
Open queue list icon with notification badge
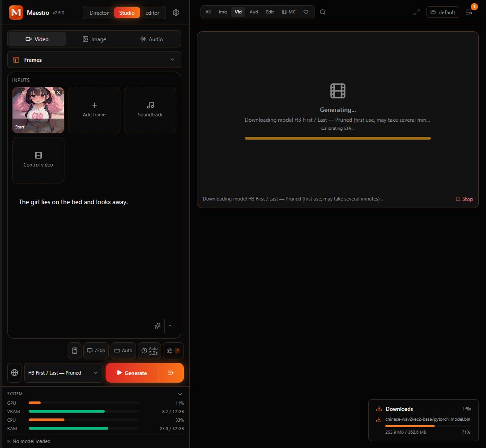(x=469, y=12)
